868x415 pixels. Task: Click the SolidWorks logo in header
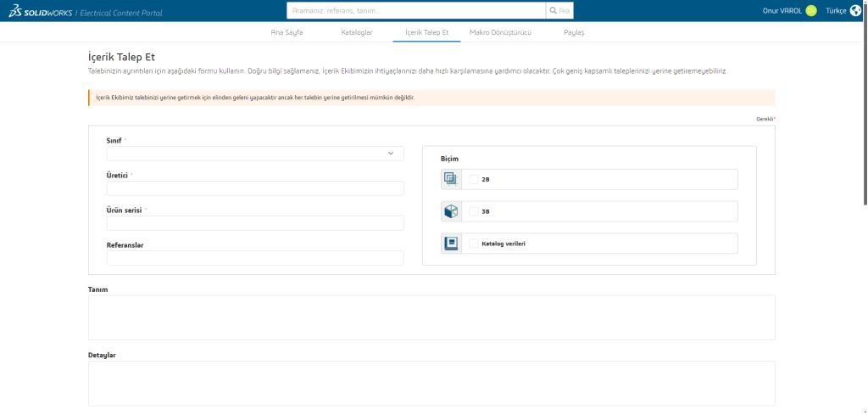(x=39, y=11)
